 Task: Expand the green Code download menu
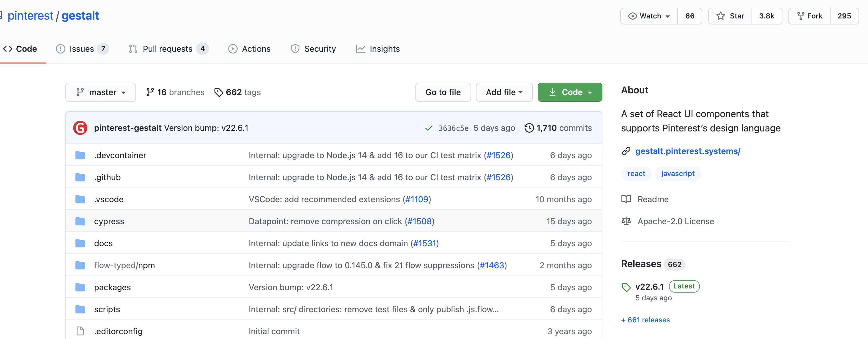569,92
